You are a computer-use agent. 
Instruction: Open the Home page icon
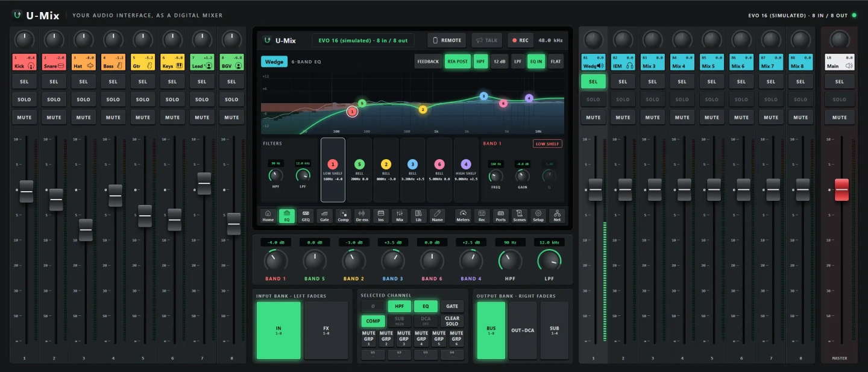coord(268,216)
